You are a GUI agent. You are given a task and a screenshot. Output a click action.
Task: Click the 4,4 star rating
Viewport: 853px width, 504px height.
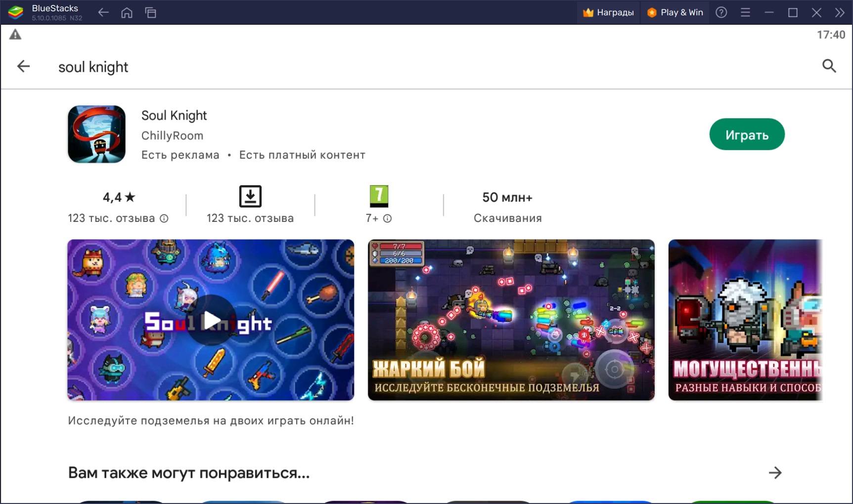[119, 197]
